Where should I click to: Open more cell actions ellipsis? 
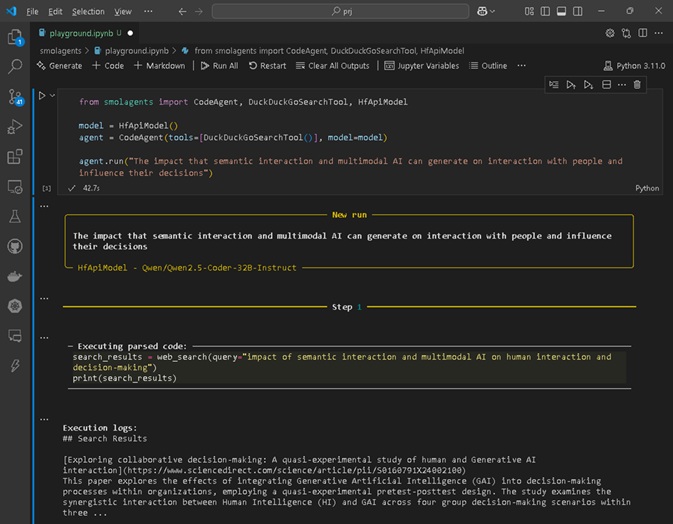click(x=622, y=85)
